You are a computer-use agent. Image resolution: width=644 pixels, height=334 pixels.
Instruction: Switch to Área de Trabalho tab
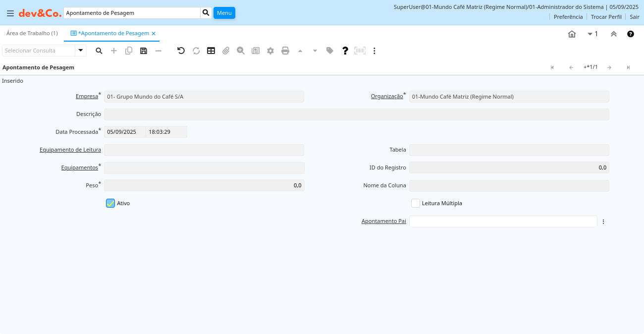pyautogui.click(x=32, y=33)
